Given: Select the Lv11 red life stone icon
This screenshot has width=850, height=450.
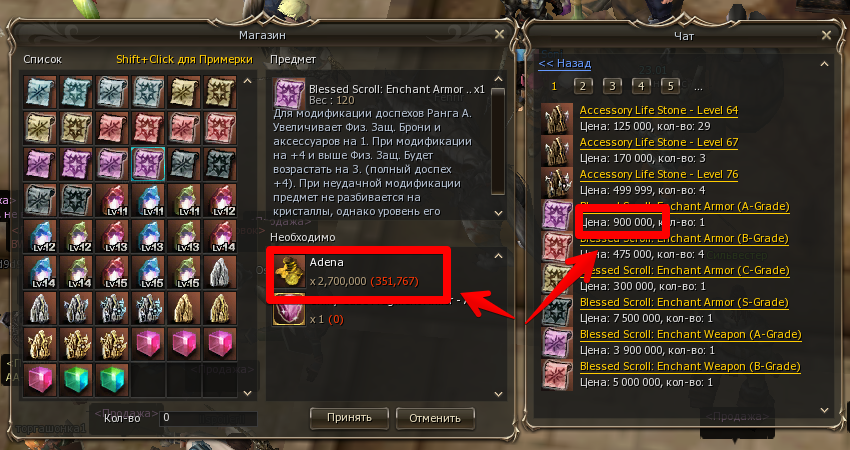Looking at the screenshot, I should coord(112,200).
